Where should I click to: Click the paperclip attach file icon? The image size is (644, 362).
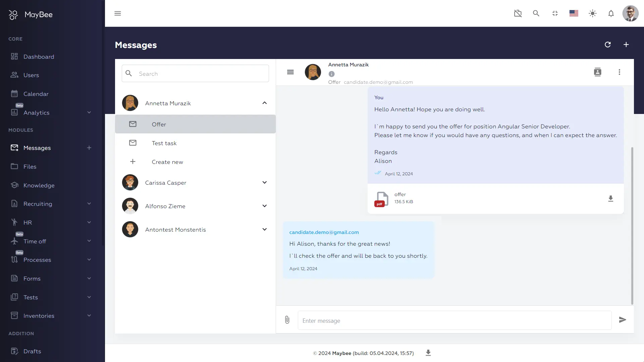click(287, 320)
